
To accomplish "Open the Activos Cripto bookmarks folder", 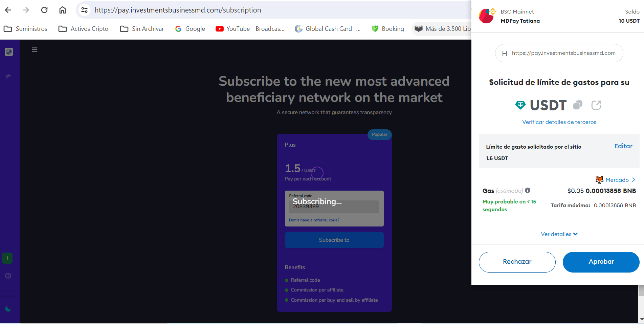I will click(x=84, y=29).
